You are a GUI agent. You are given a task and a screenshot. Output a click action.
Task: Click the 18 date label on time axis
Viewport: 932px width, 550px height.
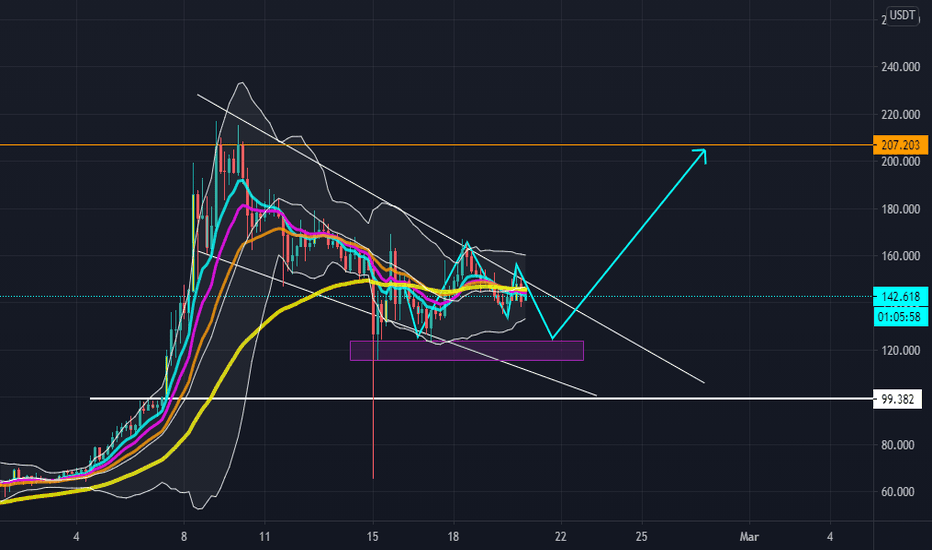point(453,537)
